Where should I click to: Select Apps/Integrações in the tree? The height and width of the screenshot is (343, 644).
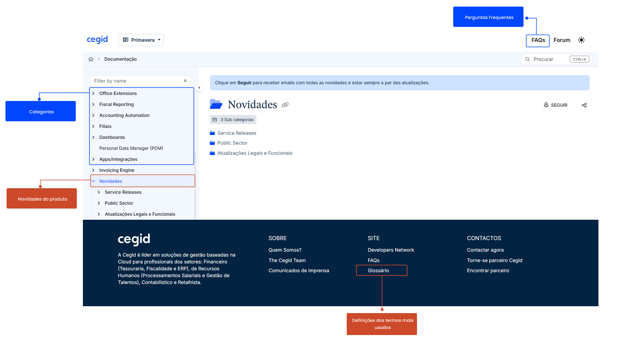[118, 159]
